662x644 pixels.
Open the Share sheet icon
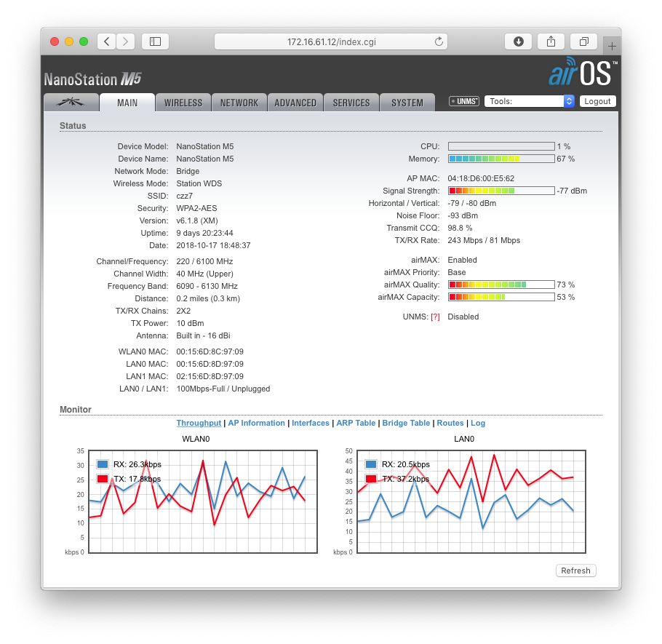551,41
